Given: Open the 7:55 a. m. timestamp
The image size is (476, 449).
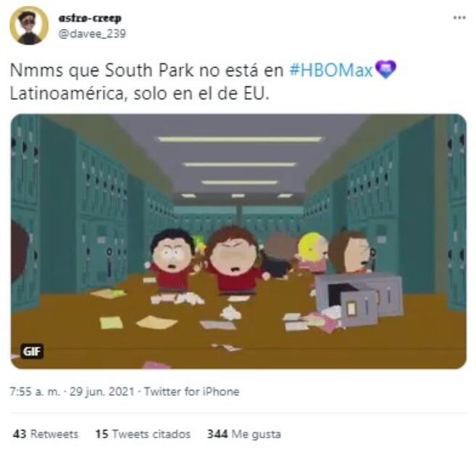Looking at the screenshot, I should 35,391.
